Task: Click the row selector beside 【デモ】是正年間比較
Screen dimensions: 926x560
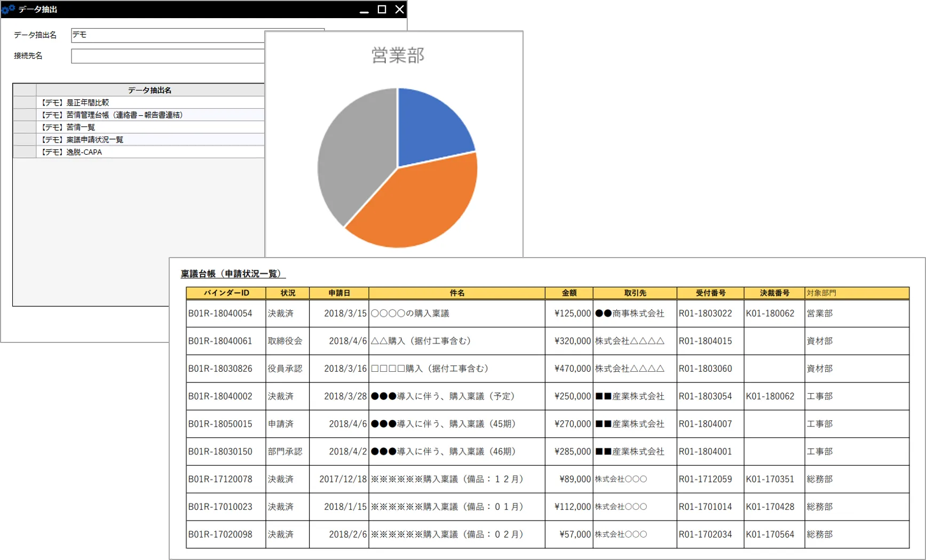Action: click(x=25, y=102)
